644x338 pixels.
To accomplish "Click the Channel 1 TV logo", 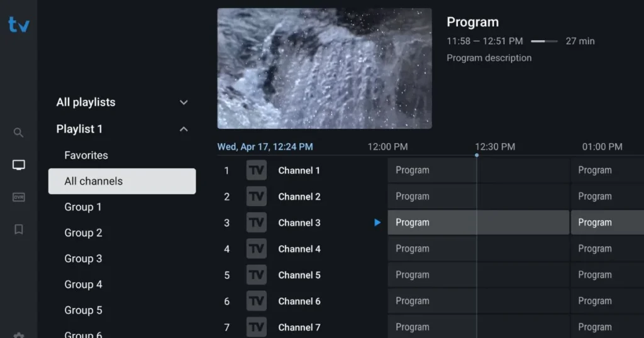I will (257, 170).
